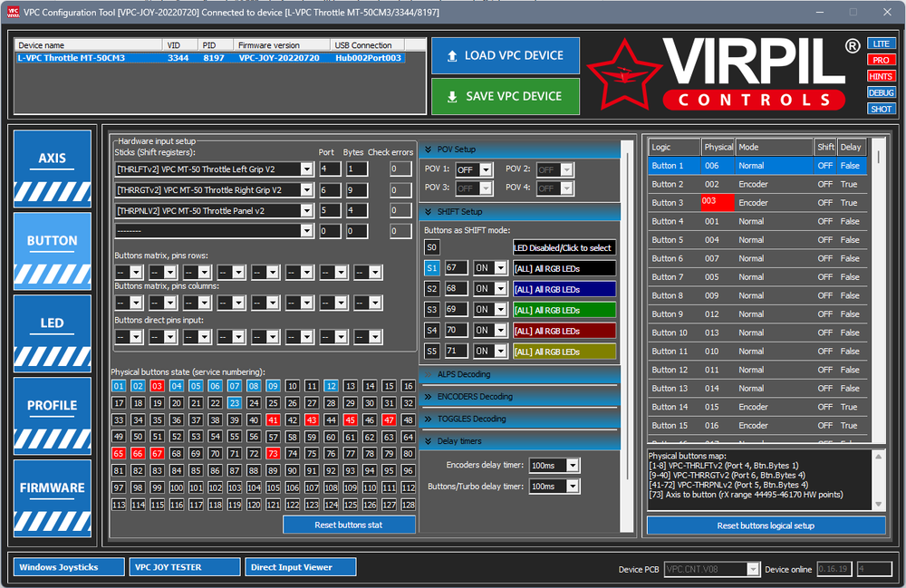Open the VPC JOY TESTER
This screenshot has width=906, height=588.
click(184, 567)
